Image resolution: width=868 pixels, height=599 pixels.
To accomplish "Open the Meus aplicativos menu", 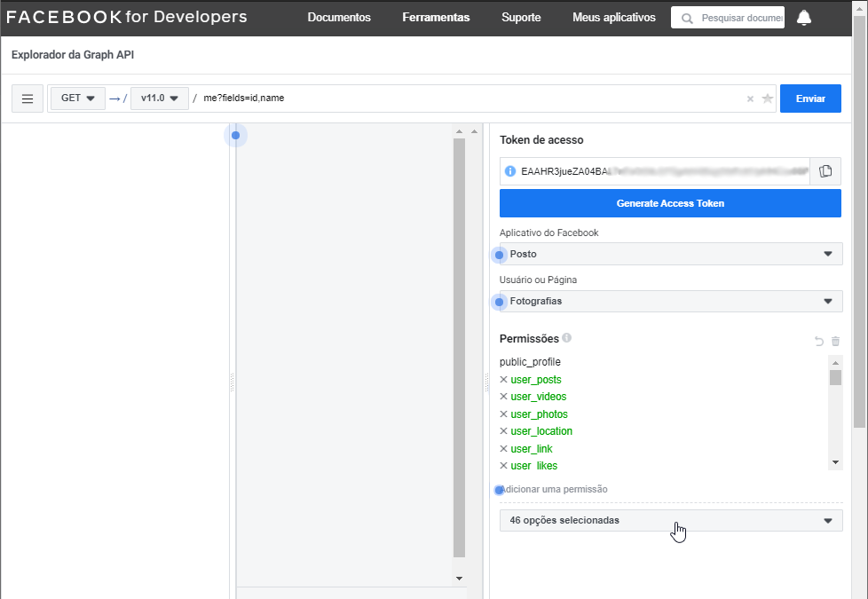I will point(614,18).
